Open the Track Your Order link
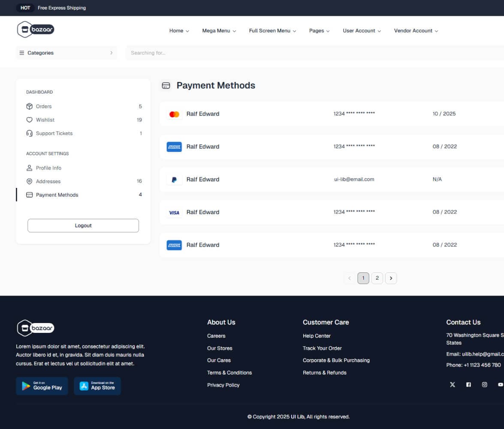Screen dimensions: 504x429 tap(322, 348)
